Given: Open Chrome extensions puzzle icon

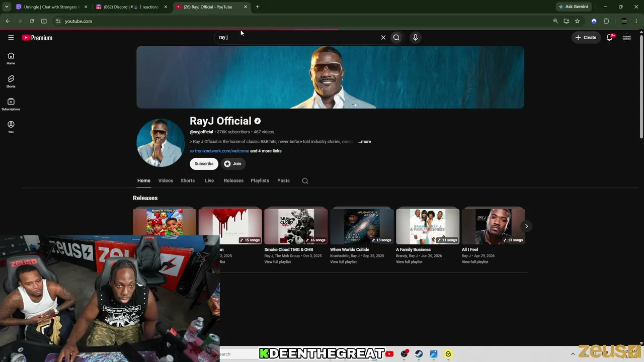Looking at the screenshot, I should [x=606, y=21].
